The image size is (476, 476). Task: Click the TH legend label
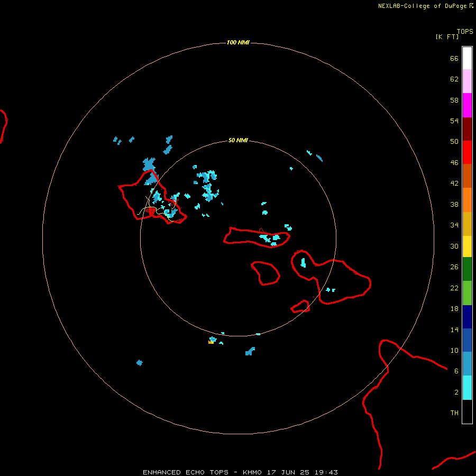pos(454,413)
